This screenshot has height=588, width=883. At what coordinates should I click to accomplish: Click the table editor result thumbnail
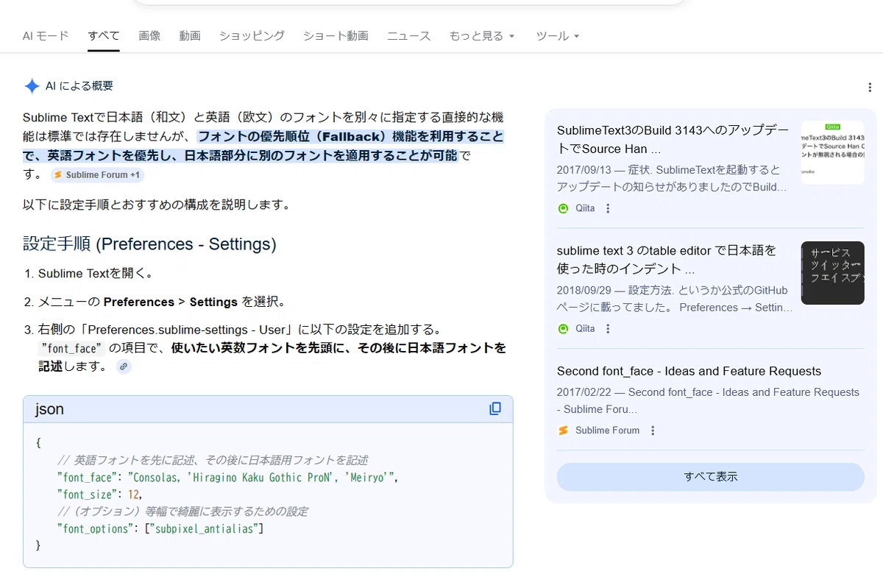tap(832, 273)
